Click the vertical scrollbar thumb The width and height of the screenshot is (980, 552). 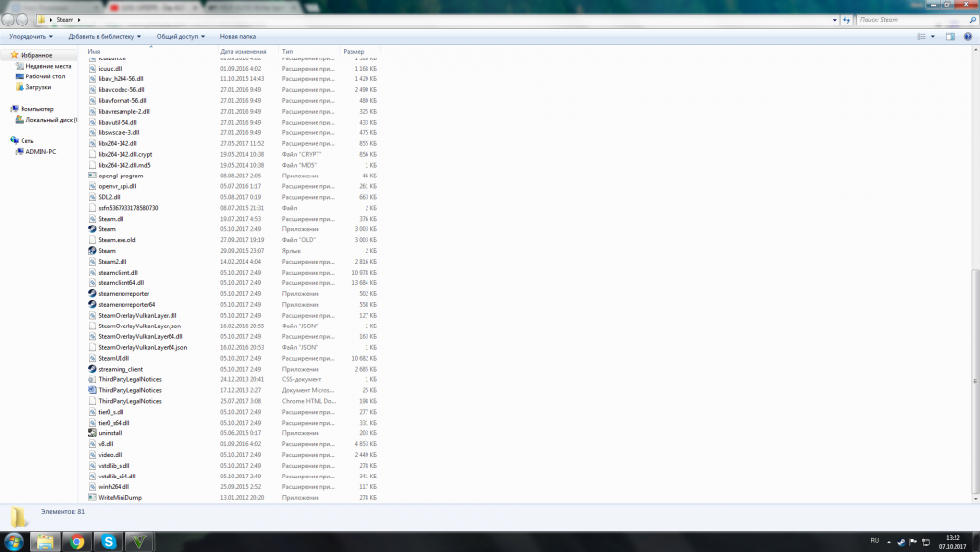click(x=976, y=379)
